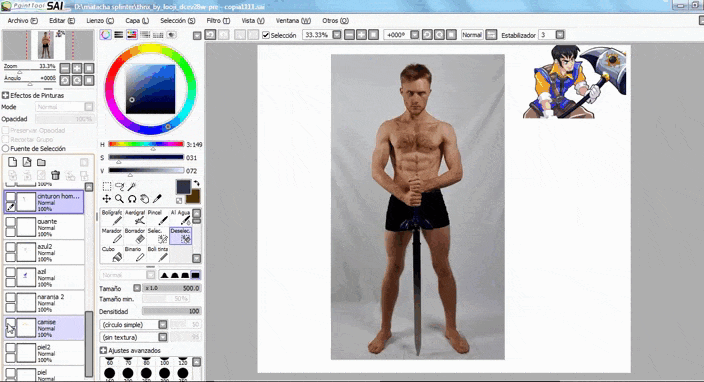
Task: Choose the Aerógrafo airbrush tool
Action: 134,217
